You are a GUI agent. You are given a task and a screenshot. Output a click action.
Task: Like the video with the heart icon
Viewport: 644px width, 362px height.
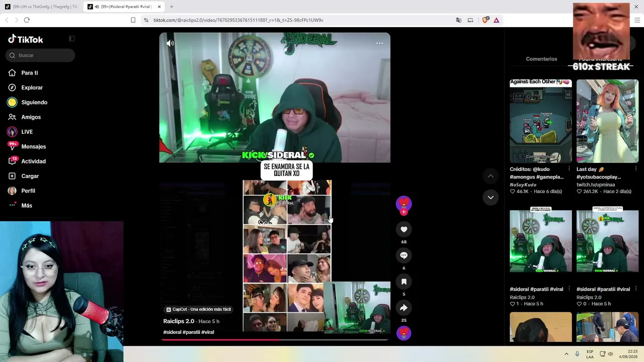(404, 229)
